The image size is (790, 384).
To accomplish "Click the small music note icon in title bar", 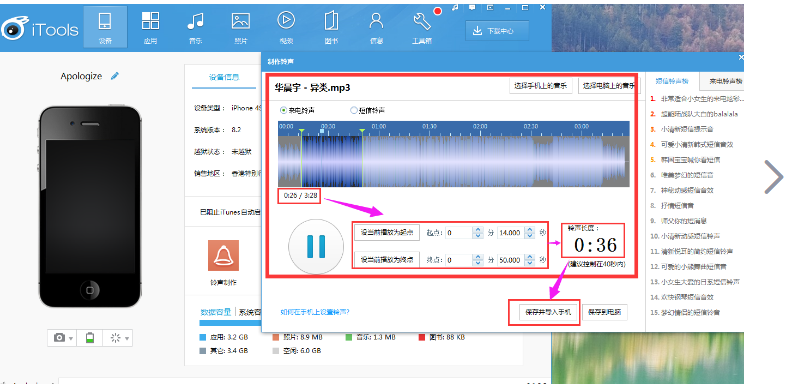I will click(455, 7).
